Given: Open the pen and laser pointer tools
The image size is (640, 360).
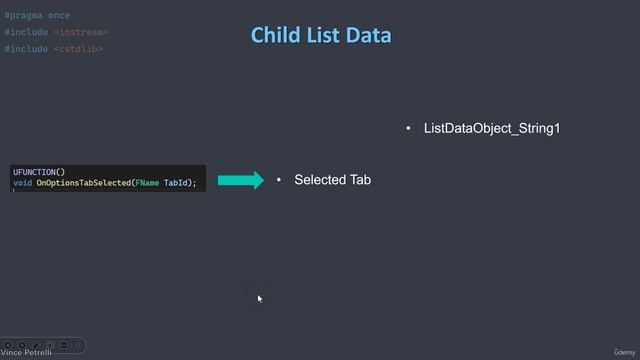Looking at the screenshot, I should click(x=36, y=345).
